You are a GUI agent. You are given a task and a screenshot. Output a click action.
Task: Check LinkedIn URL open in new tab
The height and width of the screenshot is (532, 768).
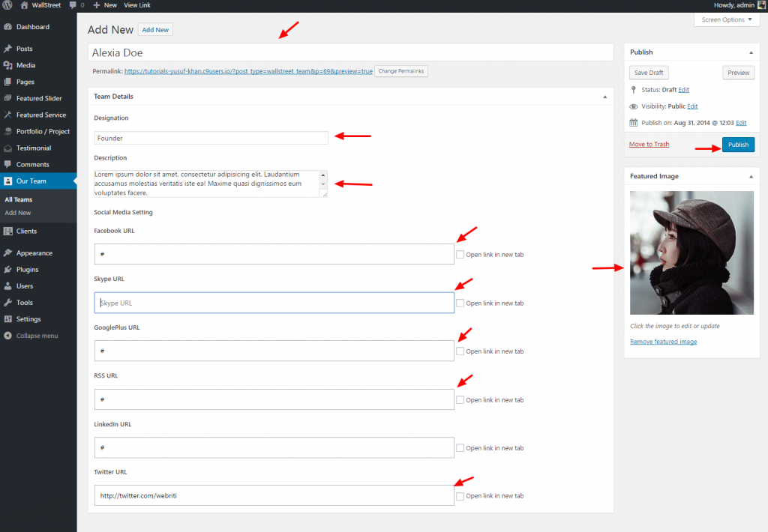(x=460, y=448)
